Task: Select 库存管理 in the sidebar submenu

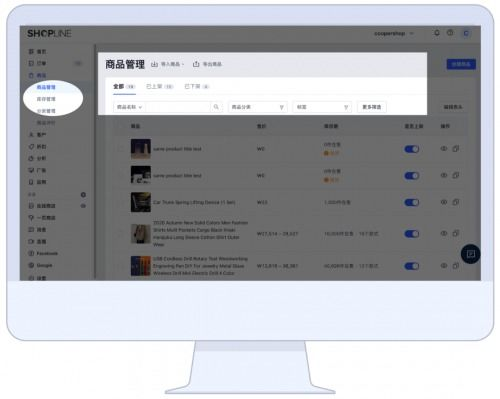Action: click(x=46, y=99)
